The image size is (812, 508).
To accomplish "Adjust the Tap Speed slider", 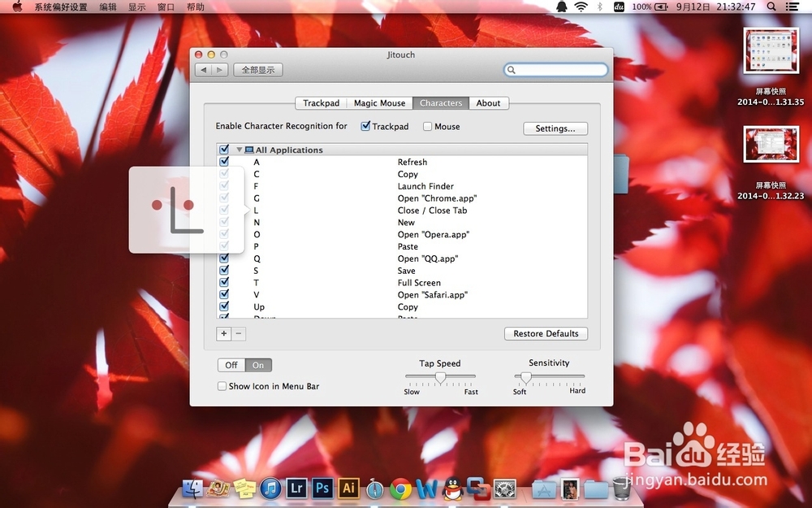I will [440, 378].
